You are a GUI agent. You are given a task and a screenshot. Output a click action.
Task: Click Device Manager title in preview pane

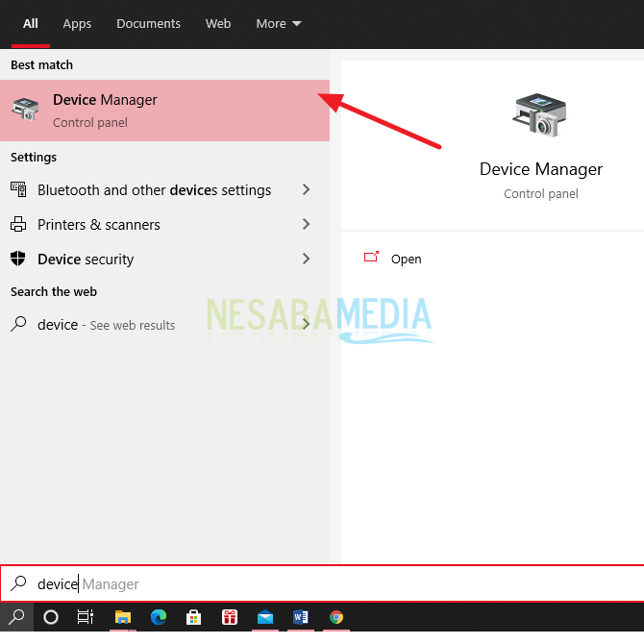(x=541, y=169)
